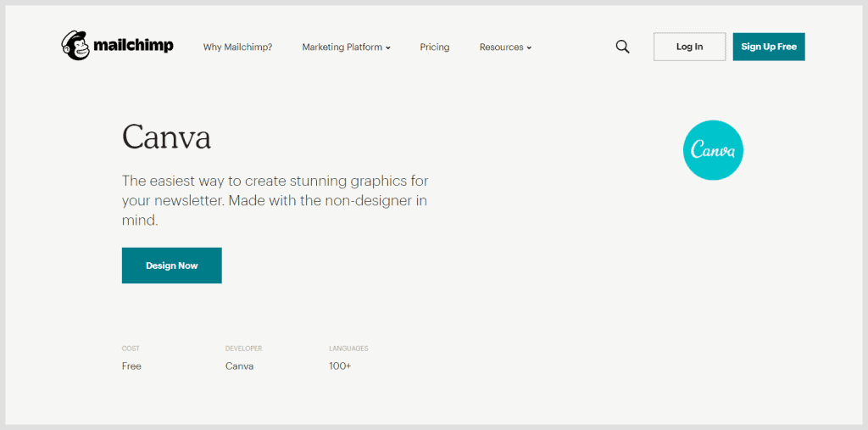Click the round teal Canva logo
Image resolution: width=868 pixels, height=430 pixels.
click(713, 150)
